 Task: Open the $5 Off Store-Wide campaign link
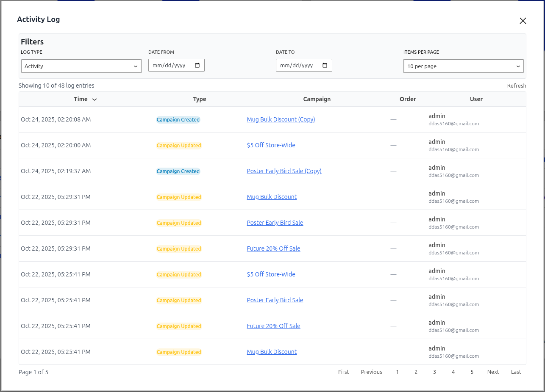click(x=271, y=145)
